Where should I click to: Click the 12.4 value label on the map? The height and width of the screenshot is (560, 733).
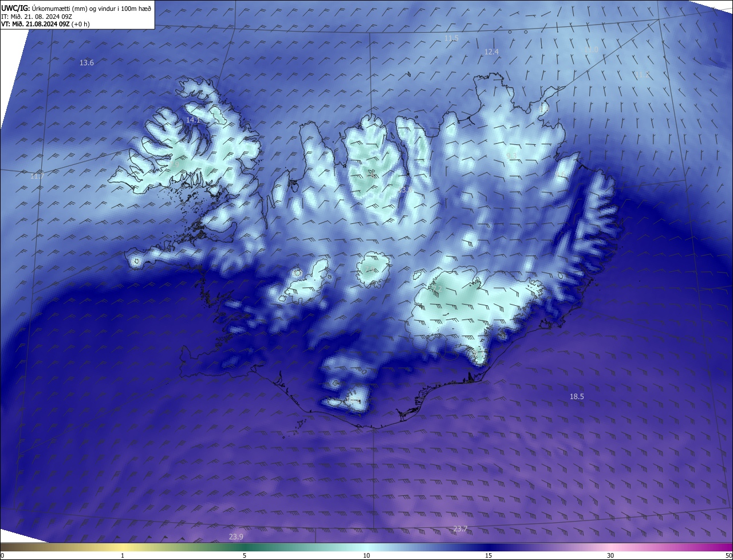point(491,52)
